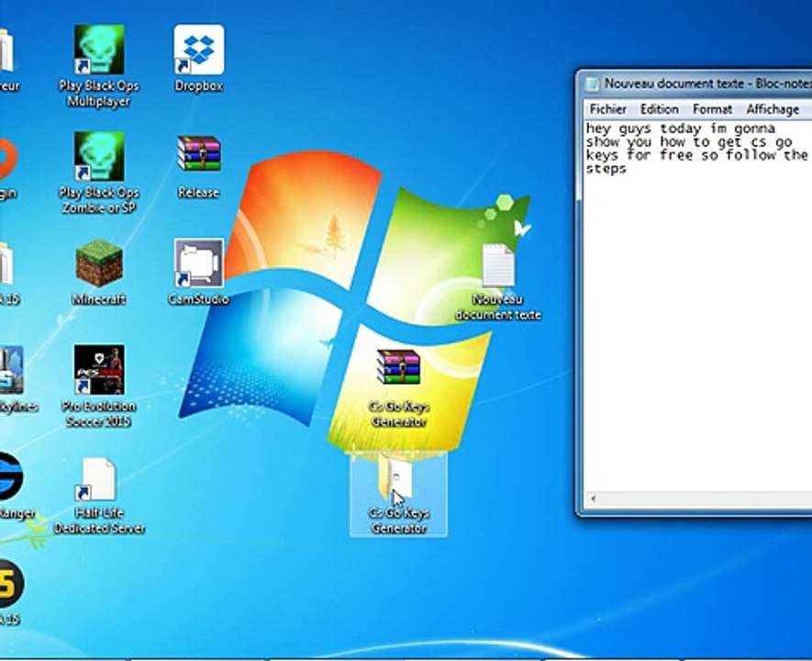The width and height of the screenshot is (812, 661).
Task: Open the Play Black Ops Multiplayer shortcut
Action: [x=98, y=51]
